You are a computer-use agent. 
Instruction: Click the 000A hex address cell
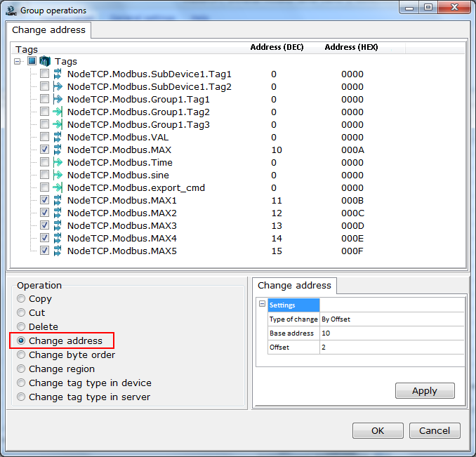(x=352, y=150)
